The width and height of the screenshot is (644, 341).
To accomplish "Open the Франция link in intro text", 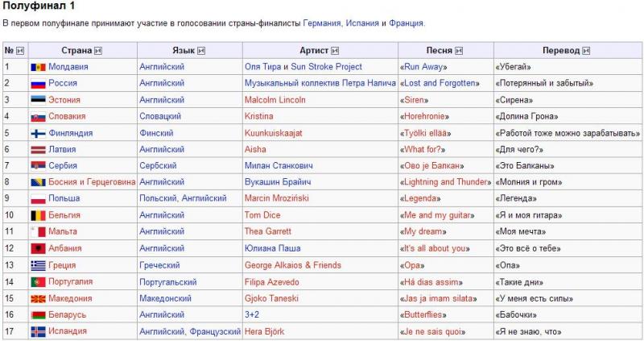I will coord(407,23).
